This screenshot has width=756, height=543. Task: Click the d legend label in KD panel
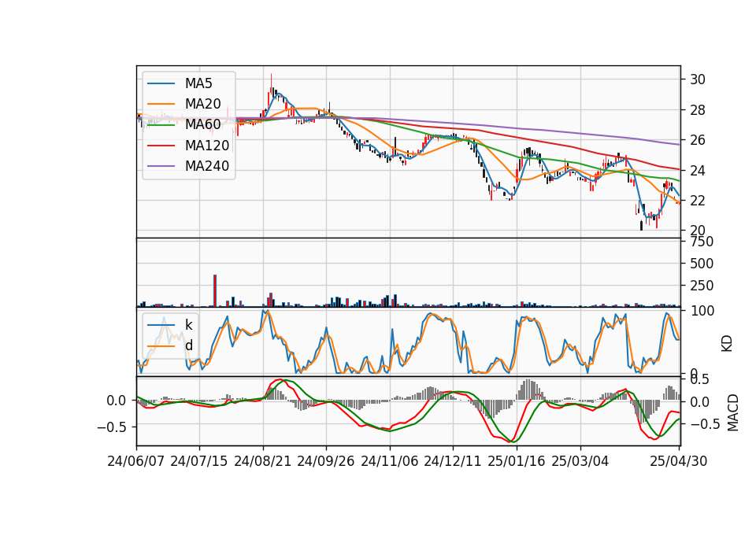(x=188, y=345)
